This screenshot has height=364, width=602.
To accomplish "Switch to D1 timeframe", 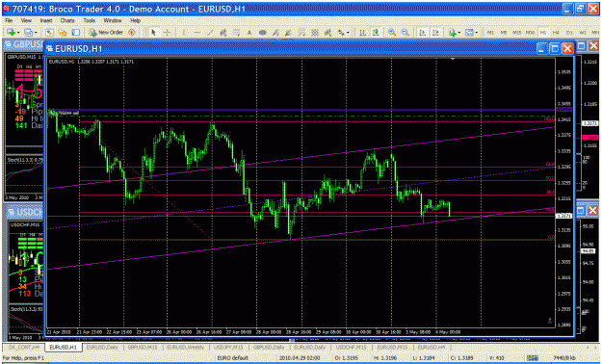I will (569, 33).
